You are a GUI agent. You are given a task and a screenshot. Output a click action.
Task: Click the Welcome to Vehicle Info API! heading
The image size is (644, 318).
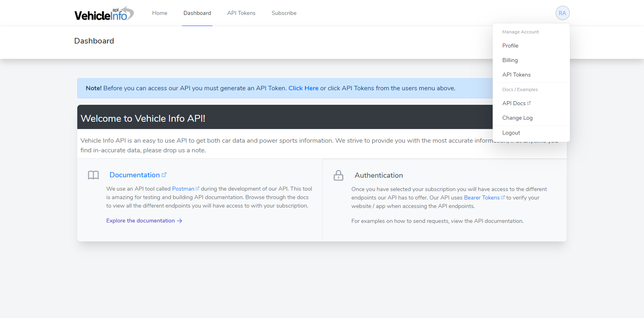143,118
